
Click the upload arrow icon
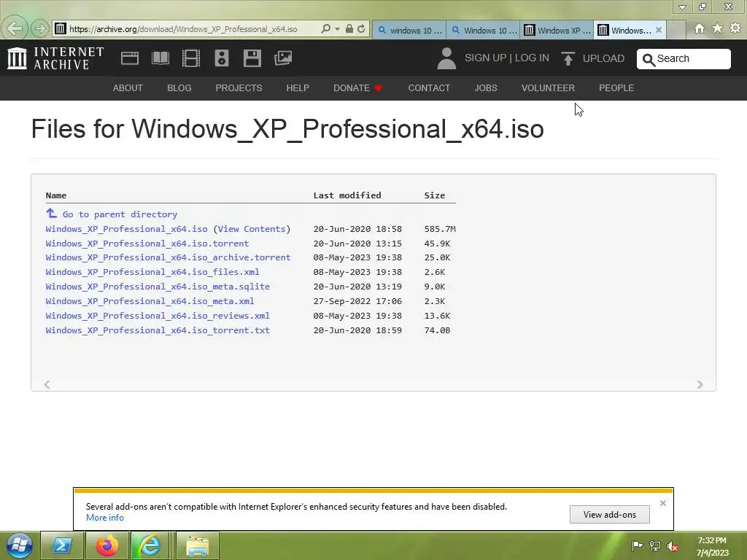pyautogui.click(x=568, y=58)
